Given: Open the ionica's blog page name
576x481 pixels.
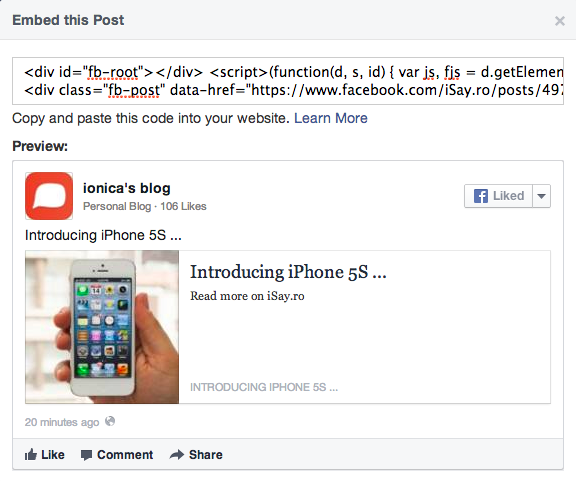Looking at the screenshot, I should pyautogui.click(x=127, y=188).
